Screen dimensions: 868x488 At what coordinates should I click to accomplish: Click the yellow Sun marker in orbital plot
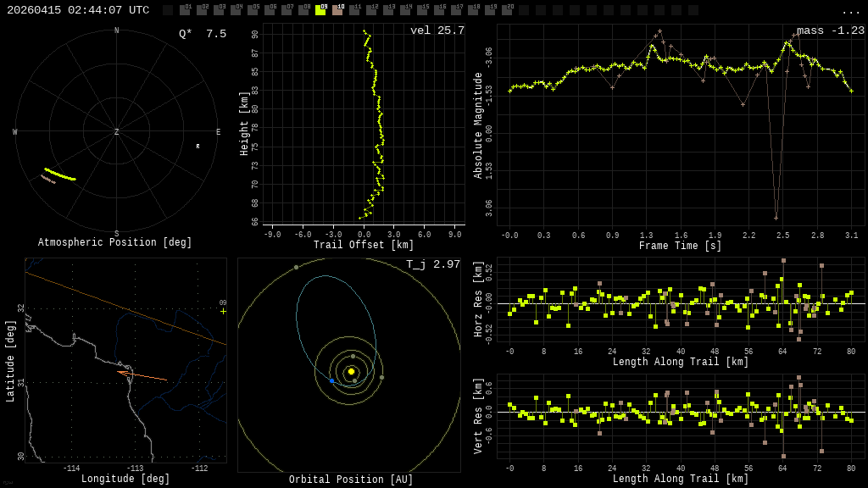(x=351, y=371)
